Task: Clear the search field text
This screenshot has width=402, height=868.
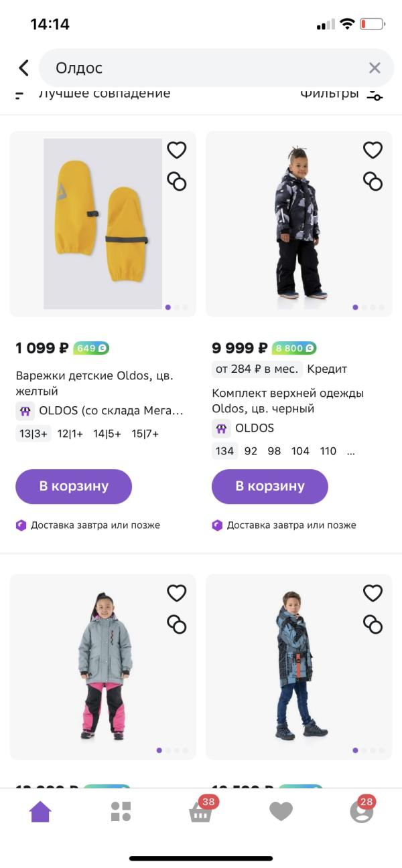Action: [375, 68]
